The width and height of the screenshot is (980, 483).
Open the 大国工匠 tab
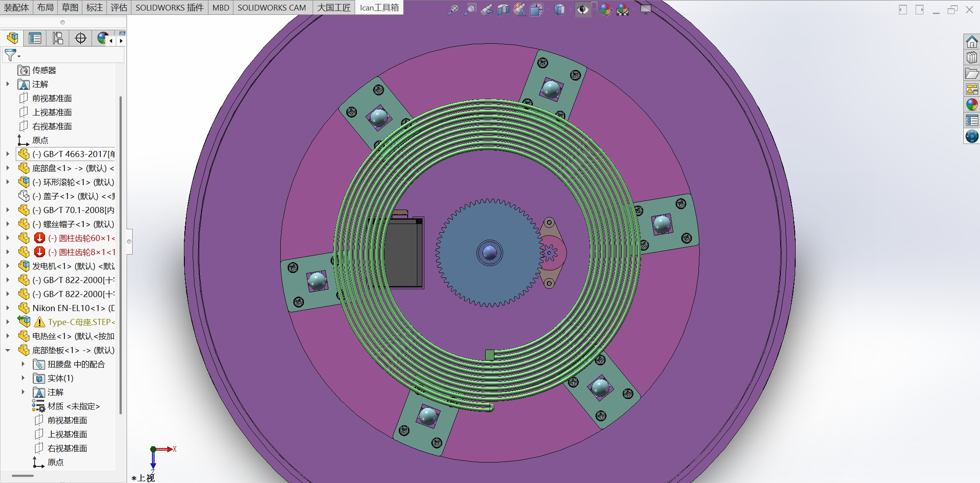[x=334, y=7]
